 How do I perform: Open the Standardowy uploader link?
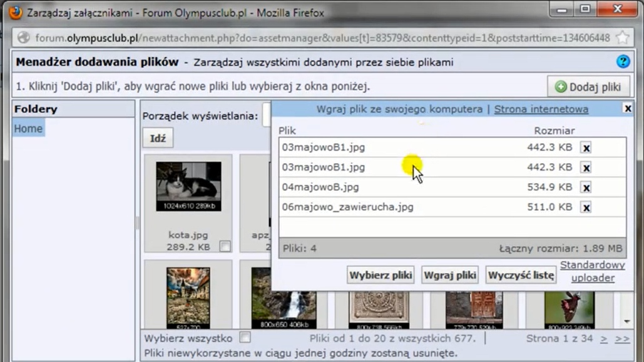click(592, 271)
